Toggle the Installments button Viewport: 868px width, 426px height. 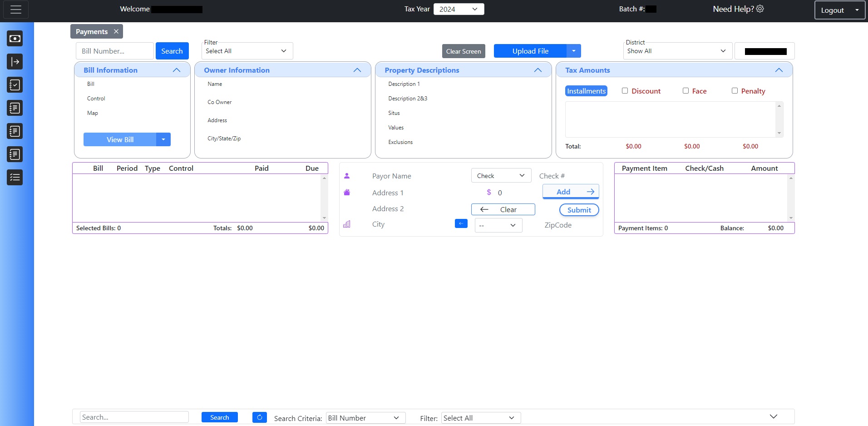click(x=586, y=91)
